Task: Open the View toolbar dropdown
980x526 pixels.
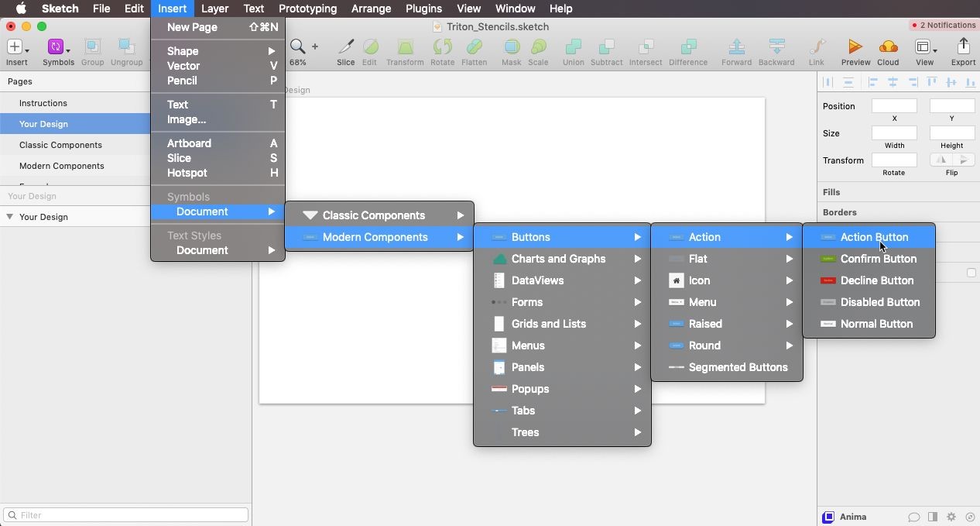Action: tap(924, 49)
